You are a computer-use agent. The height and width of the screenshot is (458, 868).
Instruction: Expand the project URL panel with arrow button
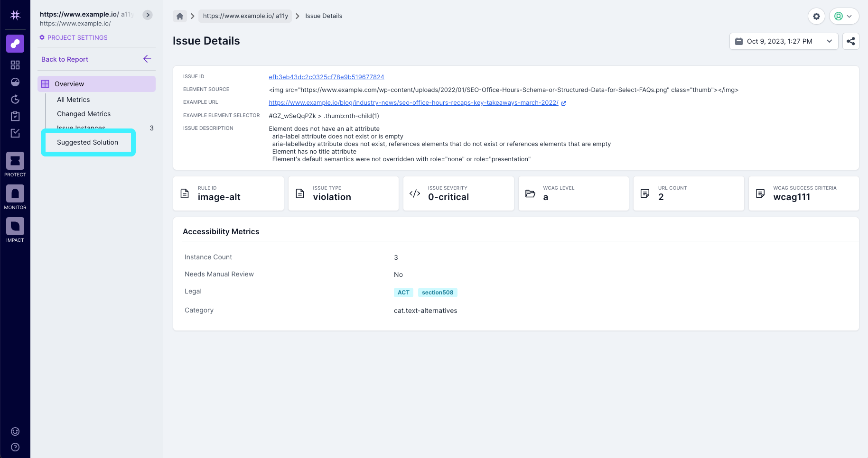[147, 15]
